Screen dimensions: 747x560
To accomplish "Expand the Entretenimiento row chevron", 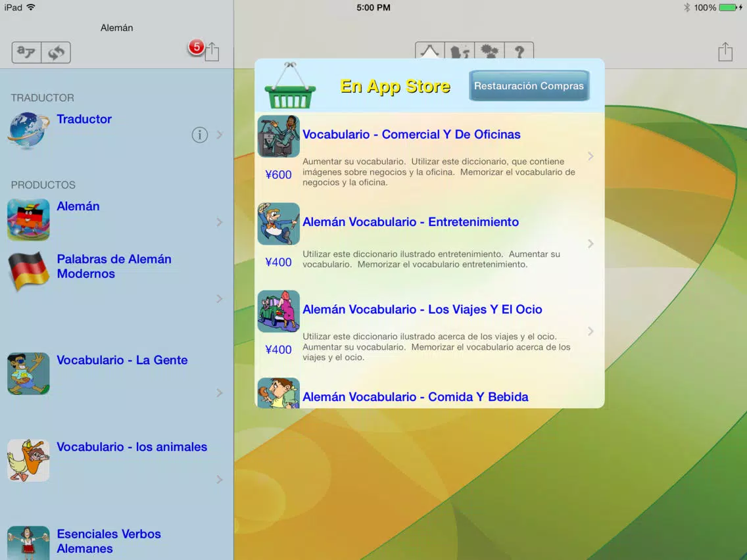I will click(x=590, y=244).
